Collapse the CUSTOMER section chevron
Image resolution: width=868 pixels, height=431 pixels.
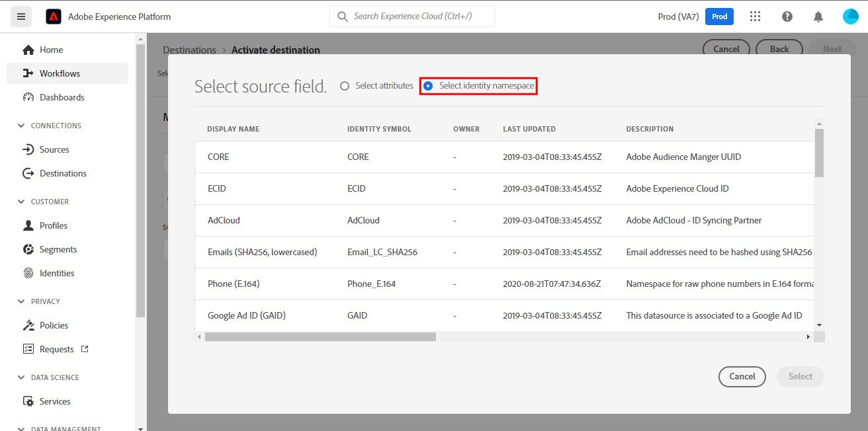(21, 202)
